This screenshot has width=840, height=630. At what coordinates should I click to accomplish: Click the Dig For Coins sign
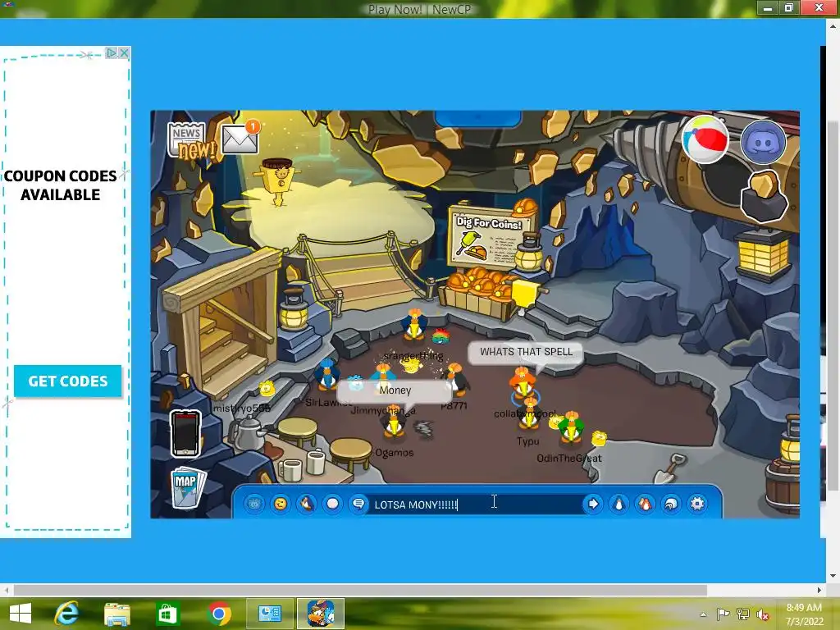pyautogui.click(x=491, y=239)
